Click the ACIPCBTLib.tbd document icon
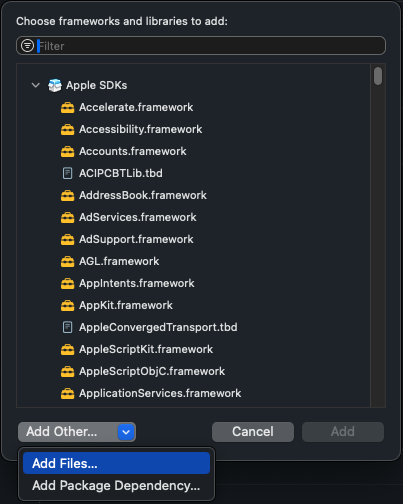This screenshot has width=403, height=504. coord(68,173)
